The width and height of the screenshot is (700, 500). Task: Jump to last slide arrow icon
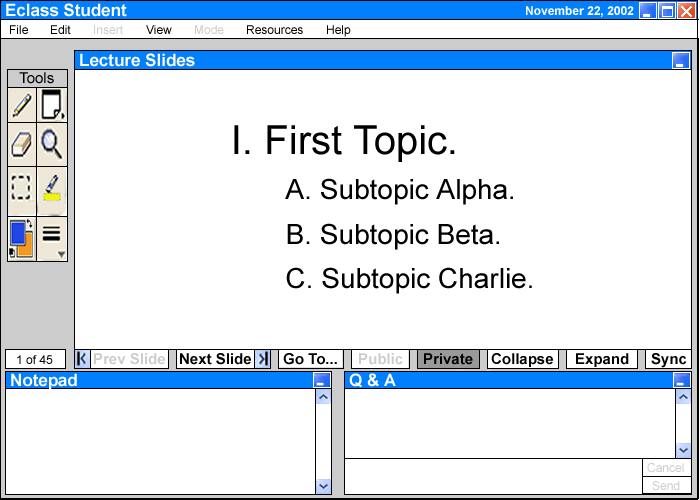coord(263,359)
